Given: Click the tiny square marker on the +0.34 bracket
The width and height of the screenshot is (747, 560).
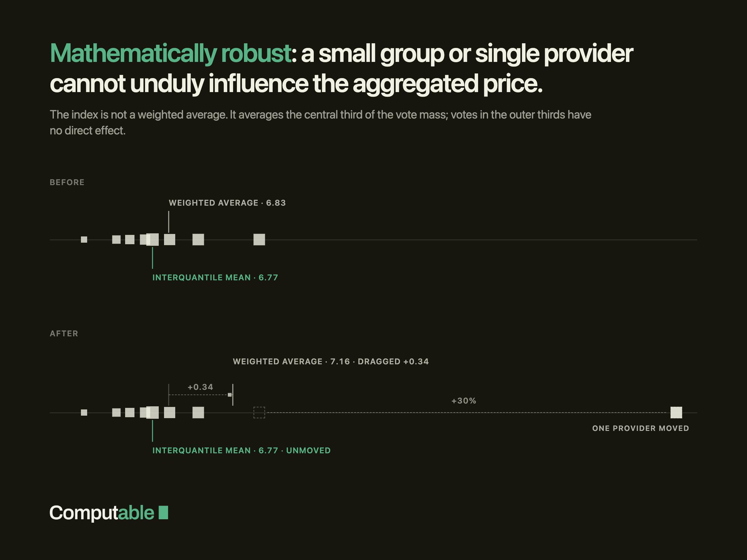Looking at the screenshot, I should 230,394.
